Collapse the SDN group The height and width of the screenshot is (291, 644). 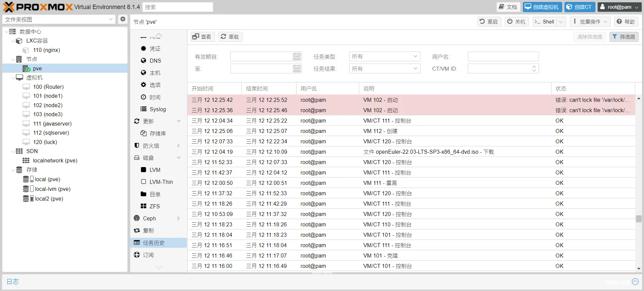pyautogui.click(x=13, y=151)
